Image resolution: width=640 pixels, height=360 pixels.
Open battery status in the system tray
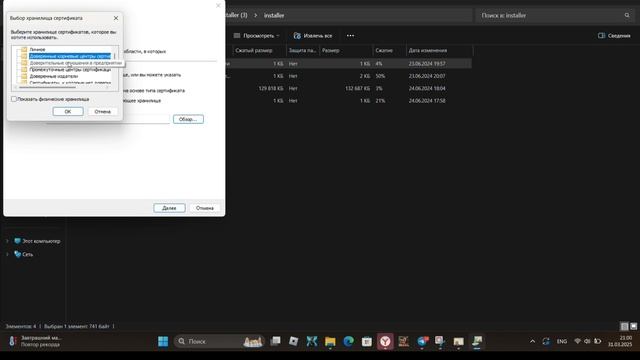click(x=597, y=341)
